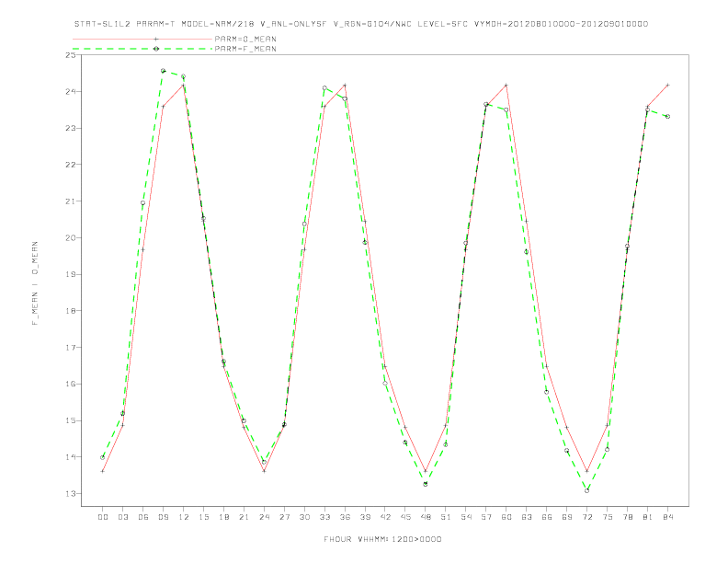Click forecast hour label 69 on x-axis
728x563 pixels.
coord(567,517)
